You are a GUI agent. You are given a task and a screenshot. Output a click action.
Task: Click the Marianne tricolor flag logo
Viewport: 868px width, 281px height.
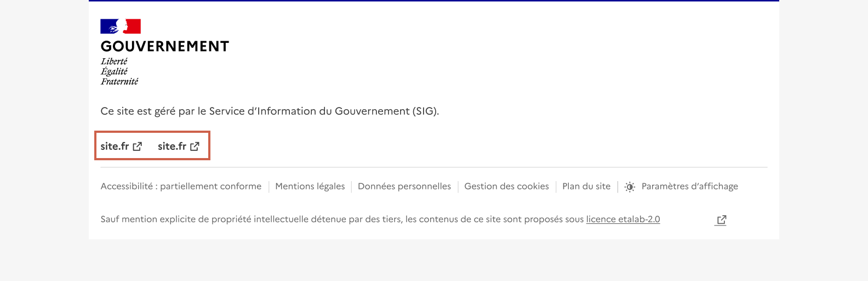click(121, 26)
